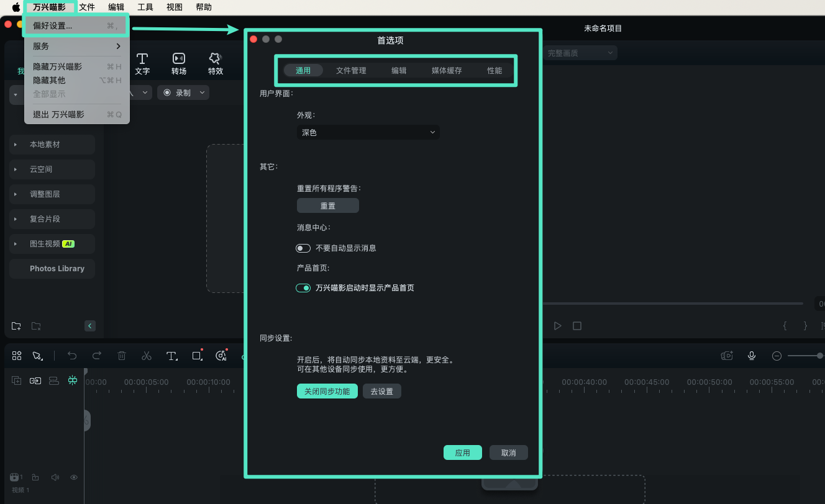The height and width of the screenshot is (504, 825).
Task: Enable 不要自动显示消息 toggle
Action: (303, 248)
